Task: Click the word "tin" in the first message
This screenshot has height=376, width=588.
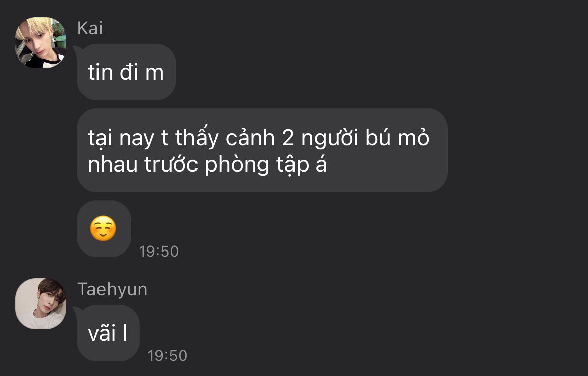Action: pyautogui.click(x=101, y=72)
